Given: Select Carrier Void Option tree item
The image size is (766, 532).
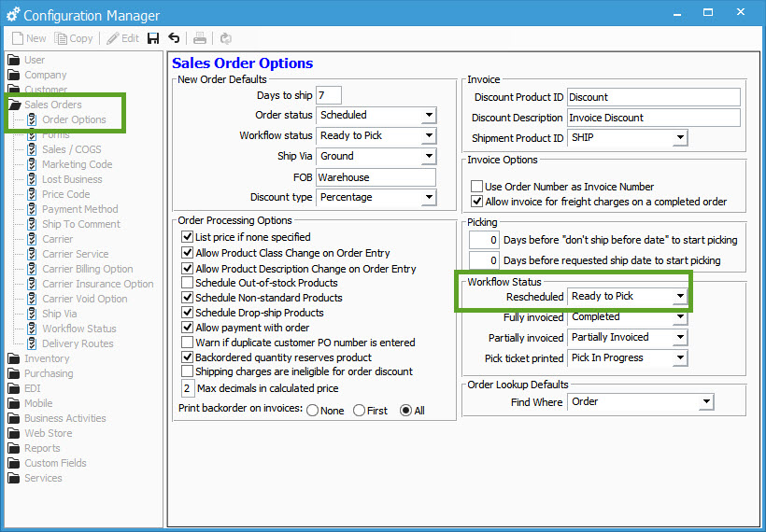Looking at the screenshot, I should point(78,300).
